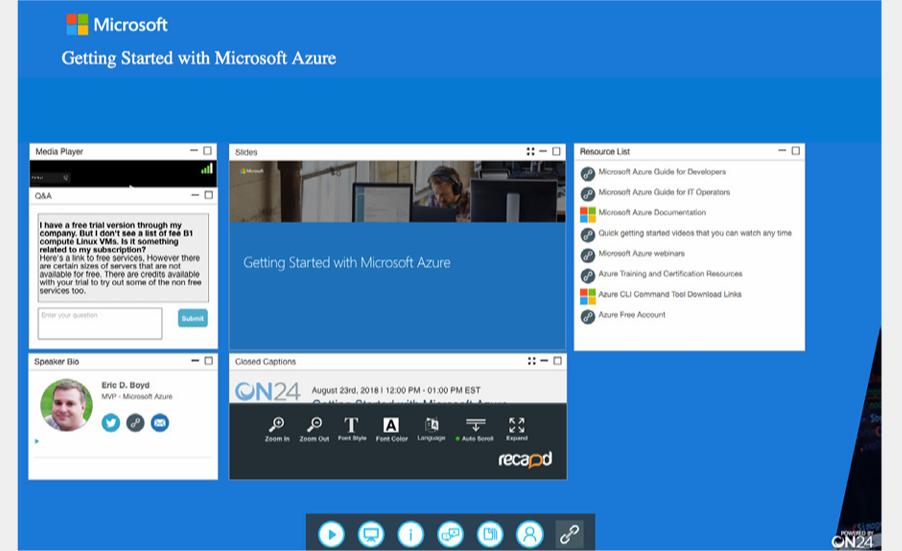Click the Zoom Out caption tool
Viewport: 902px width, 551px height.
tap(314, 429)
